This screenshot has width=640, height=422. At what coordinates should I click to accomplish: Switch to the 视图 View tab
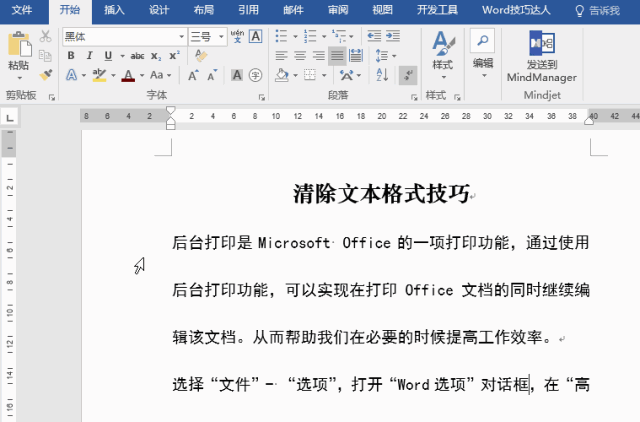(382, 10)
